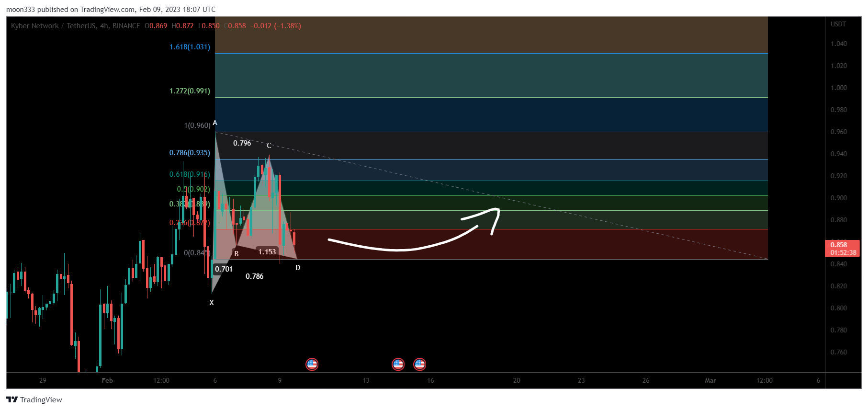Click 1.040 on the price axis
Image resolution: width=868 pixels, height=410 pixels.
tap(839, 44)
